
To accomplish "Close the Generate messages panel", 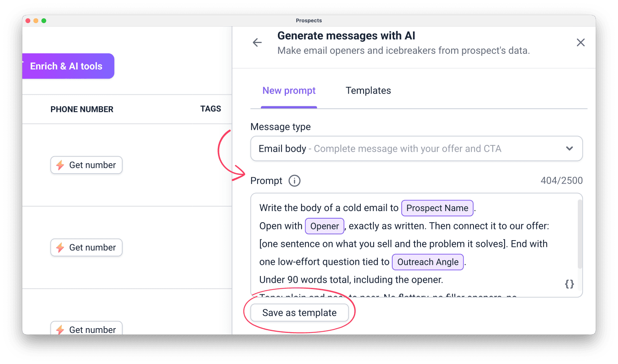I will (x=581, y=43).
